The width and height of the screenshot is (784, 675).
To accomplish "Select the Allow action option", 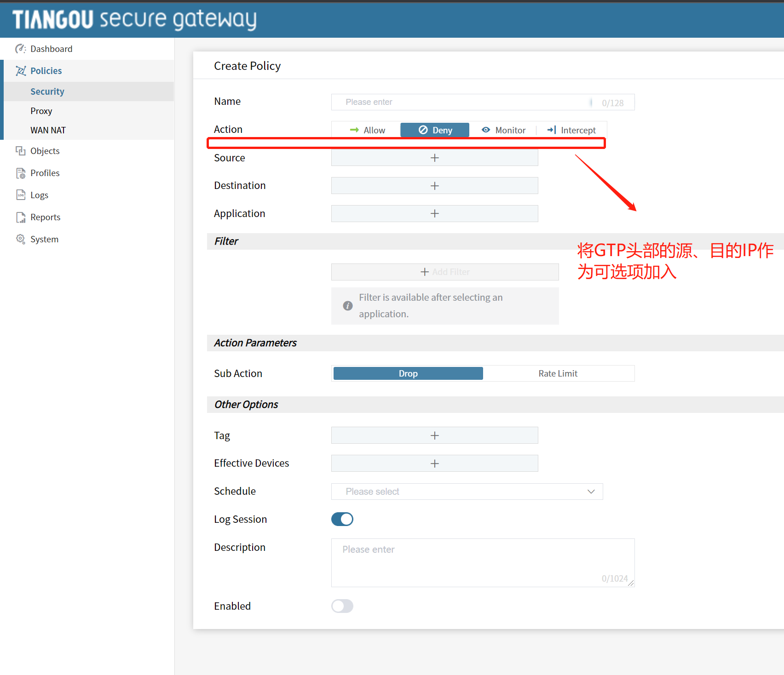I will pos(367,130).
